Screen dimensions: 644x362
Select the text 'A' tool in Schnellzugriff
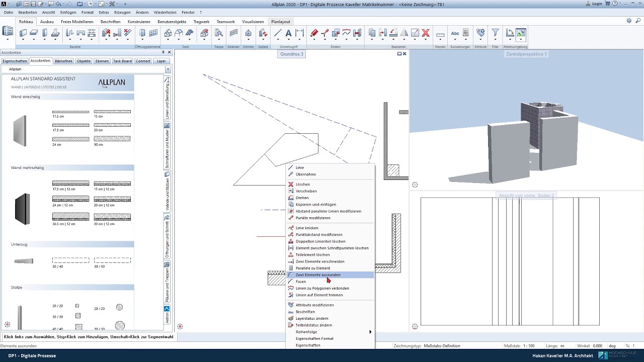point(288,33)
